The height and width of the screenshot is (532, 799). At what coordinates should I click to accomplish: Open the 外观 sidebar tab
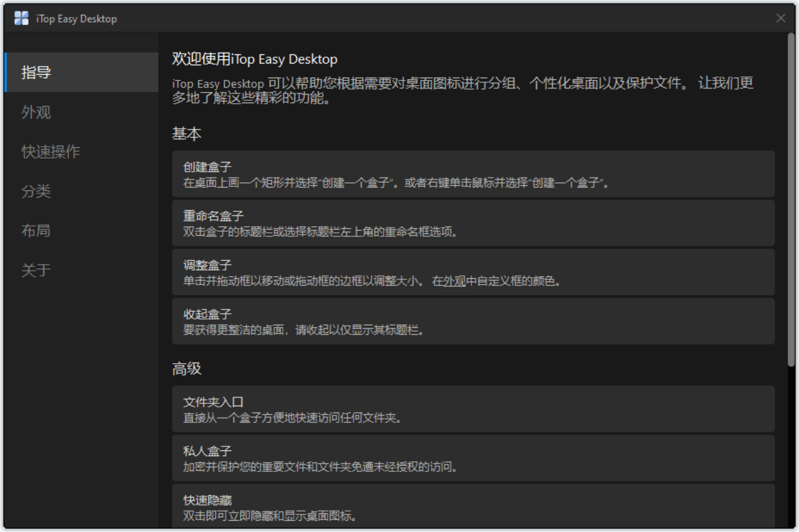[x=81, y=112]
